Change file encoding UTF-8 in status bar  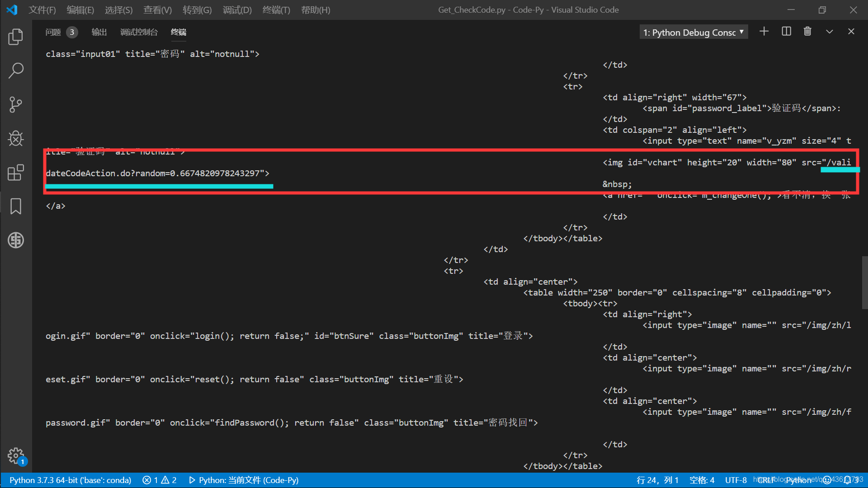tap(736, 480)
